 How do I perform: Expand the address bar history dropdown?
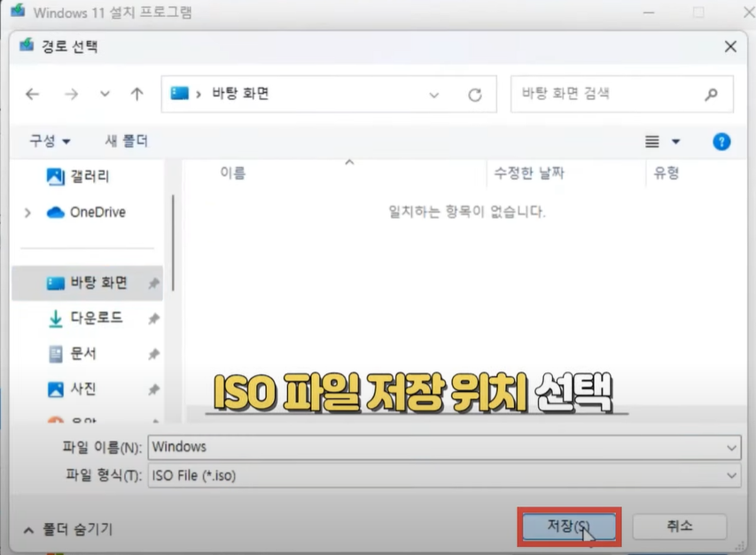pyautogui.click(x=434, y=95)
